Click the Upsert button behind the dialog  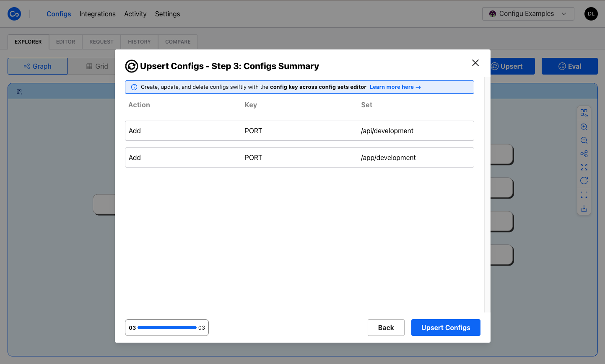click(512, 66)
